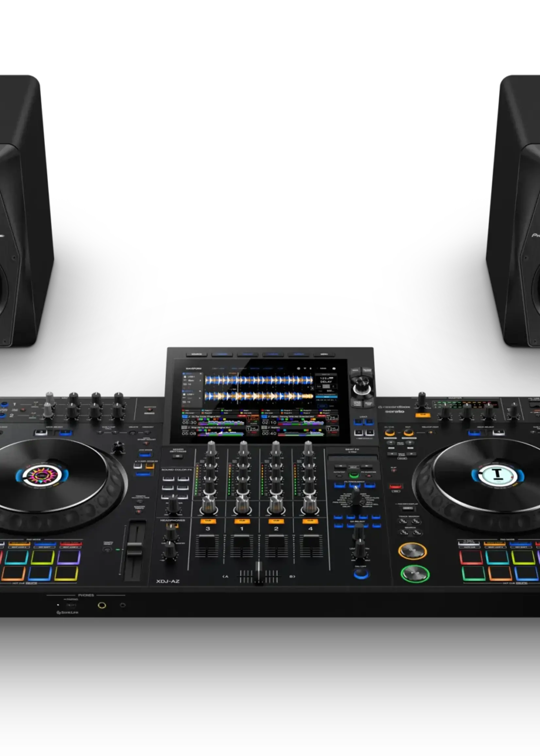This screenshot has height=756, width=540.
Task: Hit the cyan performance pad on right deck
Action: coord(497,558)
